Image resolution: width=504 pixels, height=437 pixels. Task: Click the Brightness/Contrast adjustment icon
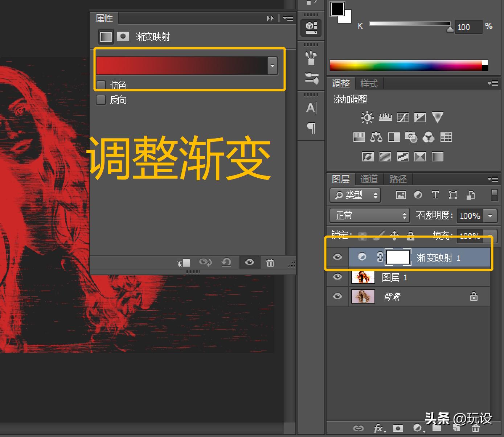pyautogui.click(x=367, y=118)
